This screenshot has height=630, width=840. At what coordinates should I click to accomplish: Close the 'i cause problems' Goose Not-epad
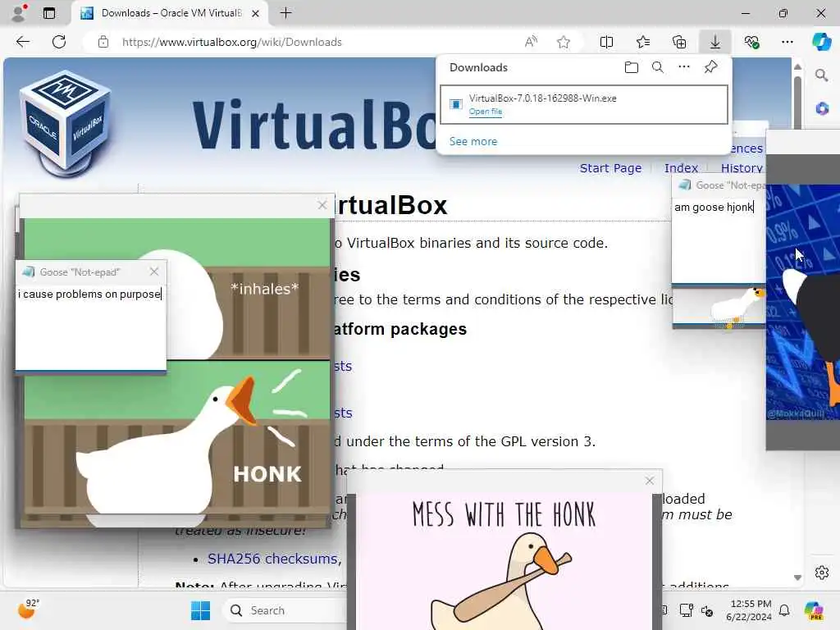154,272
